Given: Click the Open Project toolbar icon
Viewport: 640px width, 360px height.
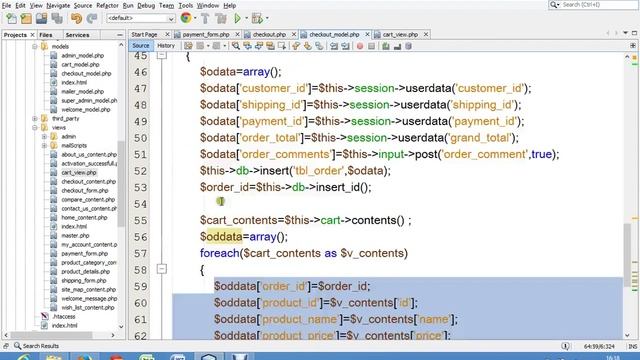Looking at the screenshot, I should (41, 18).
